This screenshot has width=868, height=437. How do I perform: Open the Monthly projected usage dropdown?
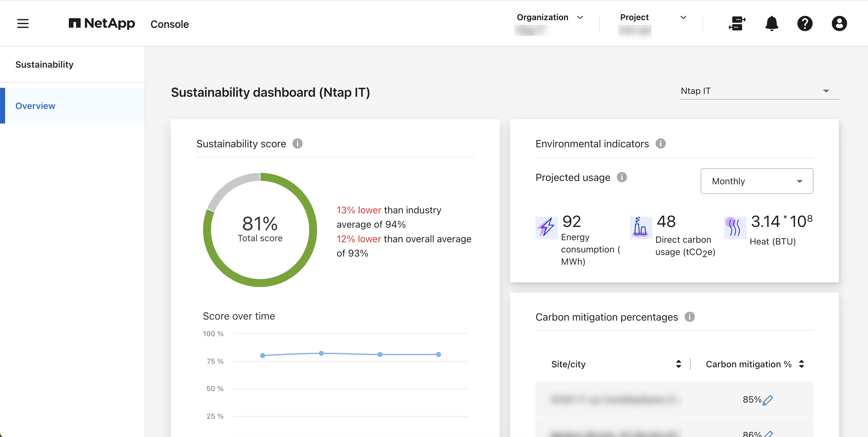[757, 181]
